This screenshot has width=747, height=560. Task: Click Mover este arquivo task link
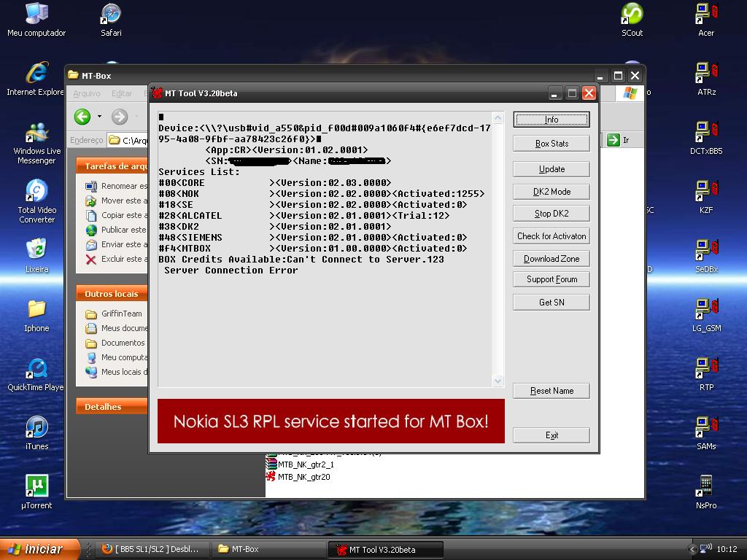click(116, 201)
